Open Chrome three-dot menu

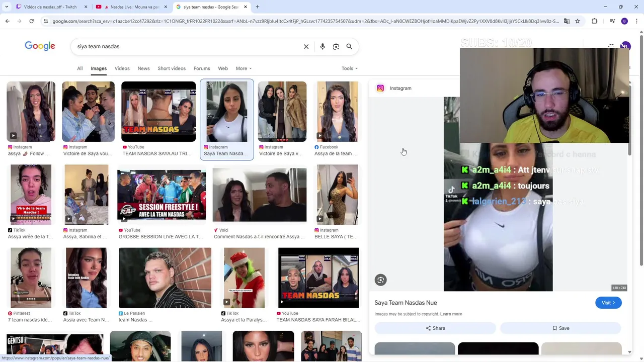[x=636, y=21]
